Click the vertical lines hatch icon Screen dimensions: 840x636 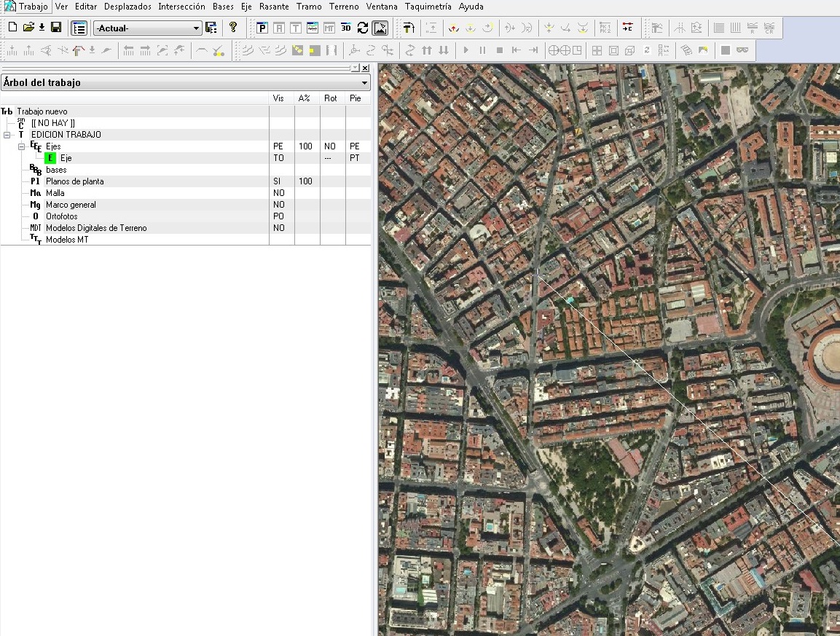(736, 28)
